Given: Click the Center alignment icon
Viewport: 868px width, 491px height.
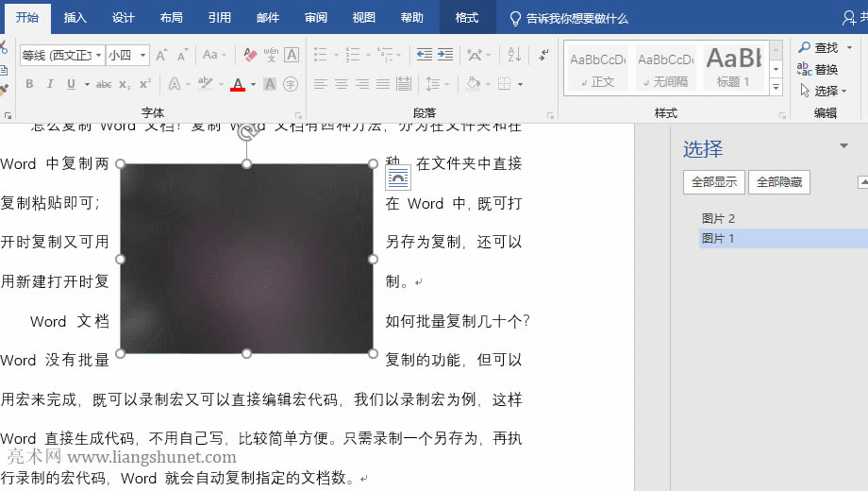Looking at the screenshot, I should pyautogui.click(x=342, y=84).
